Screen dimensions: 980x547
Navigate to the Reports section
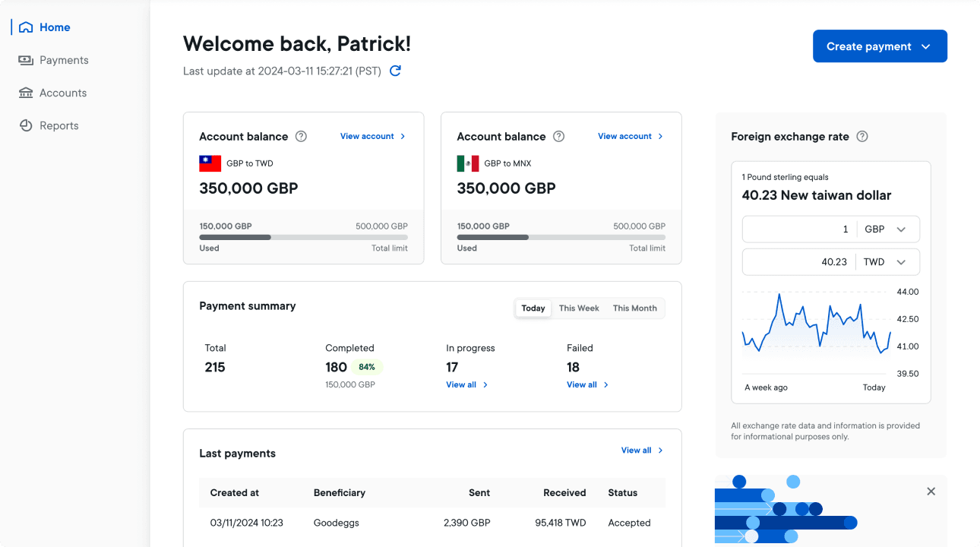58,125
